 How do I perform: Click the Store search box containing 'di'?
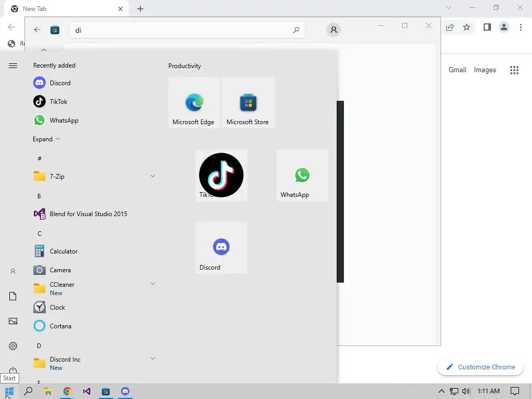coord(187,30)
